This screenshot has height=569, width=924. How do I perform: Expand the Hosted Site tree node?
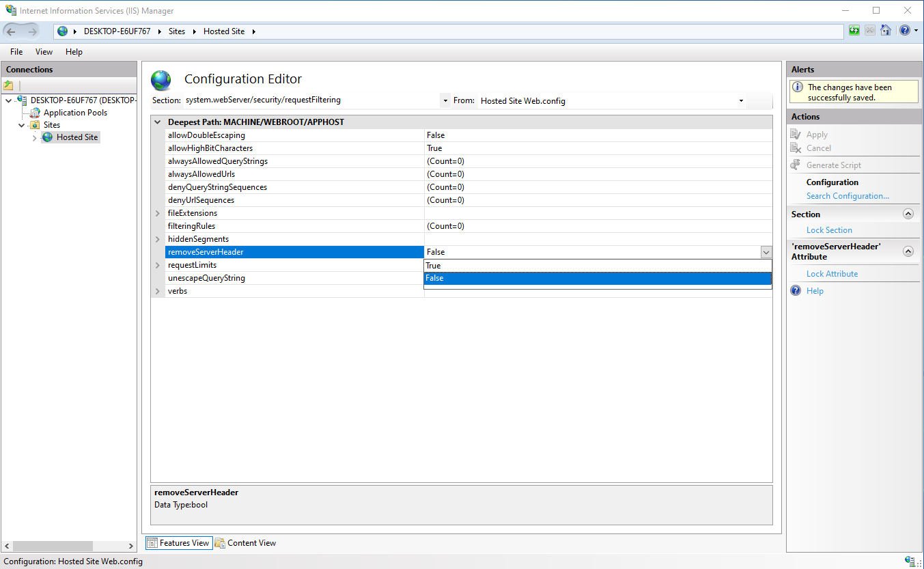33,137
